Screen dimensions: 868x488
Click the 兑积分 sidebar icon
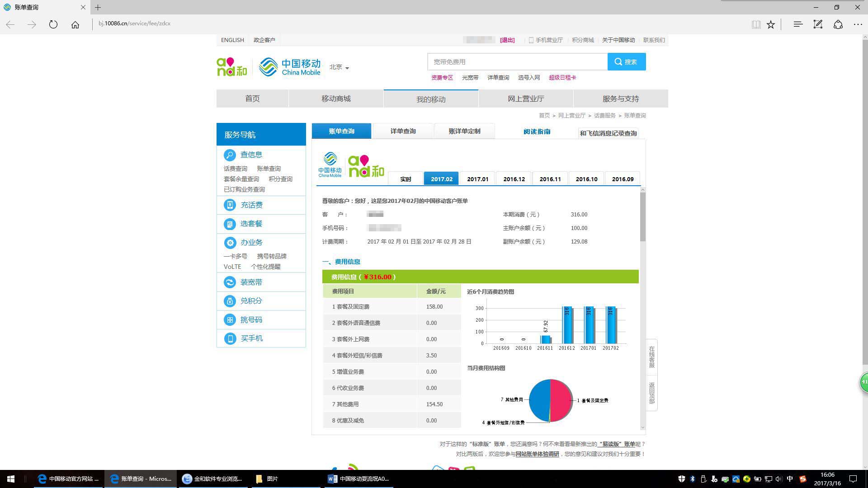pyautogui.click(x=230, y=301)
